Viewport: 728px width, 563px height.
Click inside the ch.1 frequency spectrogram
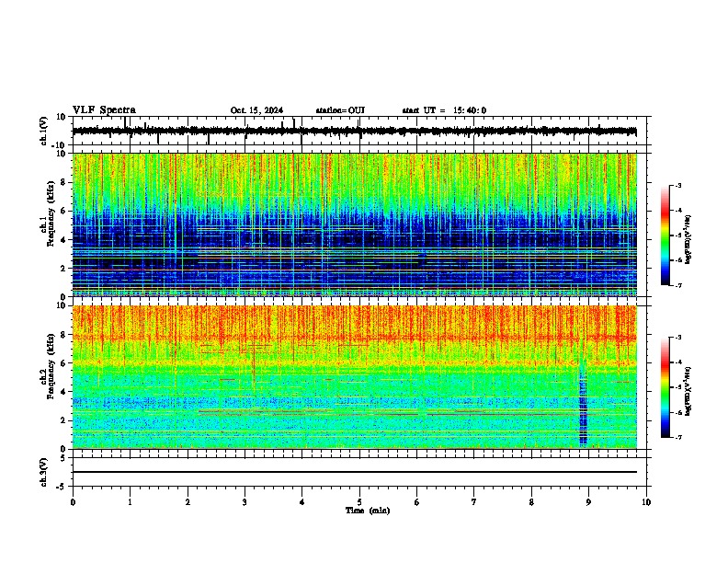(x=355, y=224)
